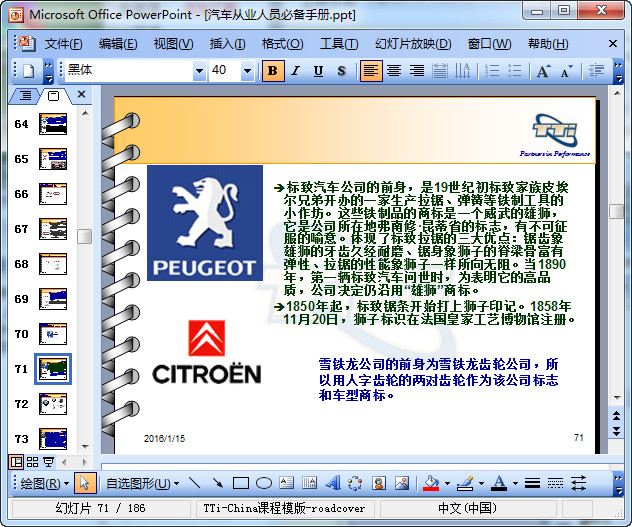The image size is (632, 527).
Task: Start slide show from current slide
Action: click(x=48, y=462)
